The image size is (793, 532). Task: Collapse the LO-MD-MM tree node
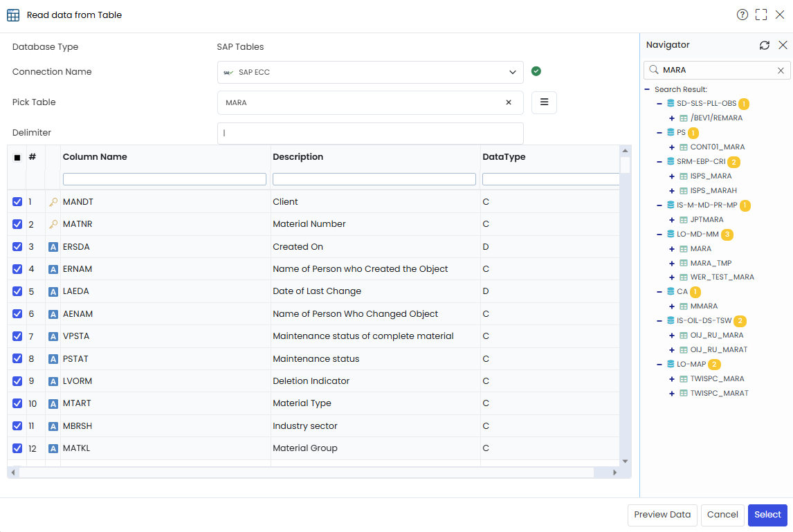click(659, 234)
